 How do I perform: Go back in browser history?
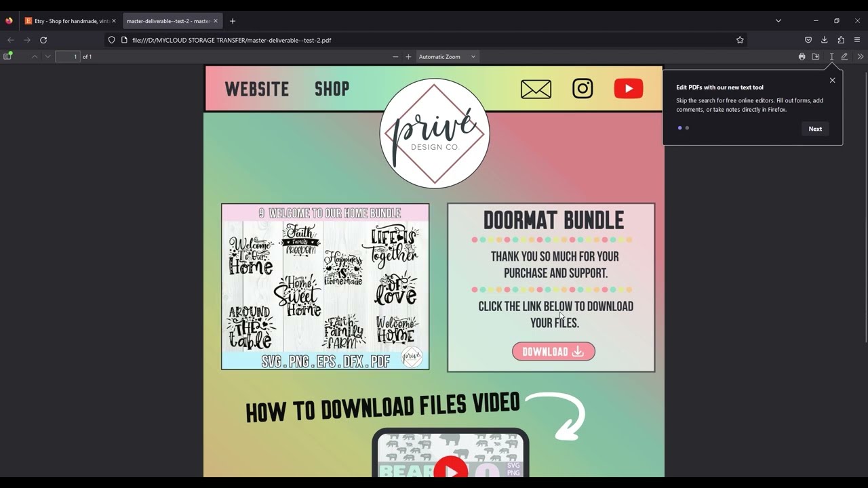pos(10,40)
